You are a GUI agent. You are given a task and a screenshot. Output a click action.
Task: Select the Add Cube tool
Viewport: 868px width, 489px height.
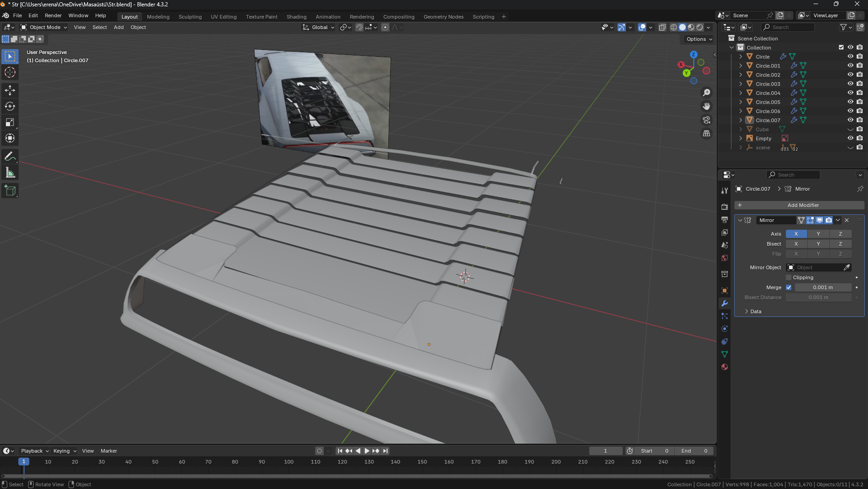10,191
